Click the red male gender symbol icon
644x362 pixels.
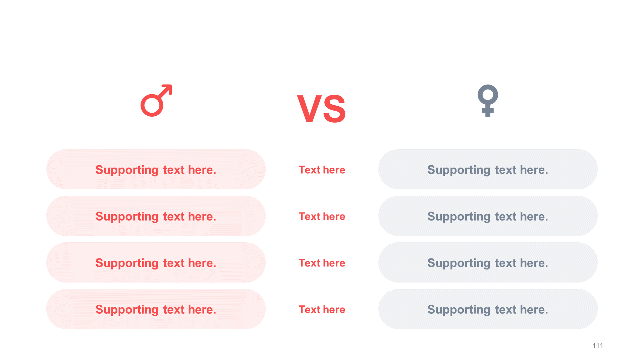[x=156, y=101]
